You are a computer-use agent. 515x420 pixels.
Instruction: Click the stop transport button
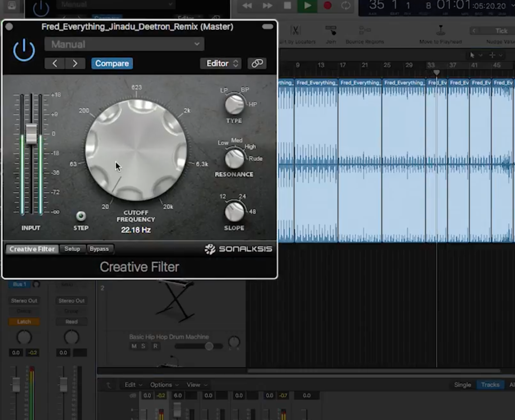pyautogui.click(x=287, y=5)
